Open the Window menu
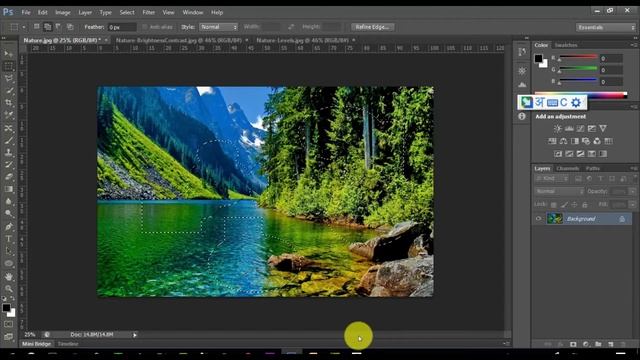The image size is (640, 360). (x=193, y=12)
